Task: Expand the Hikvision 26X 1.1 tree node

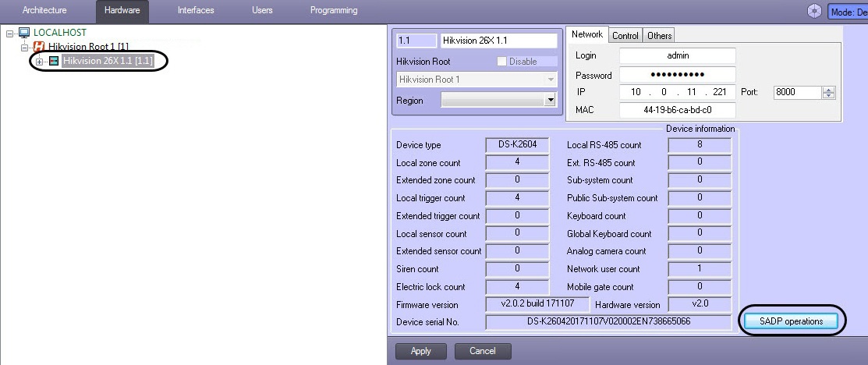Action: 39,62
